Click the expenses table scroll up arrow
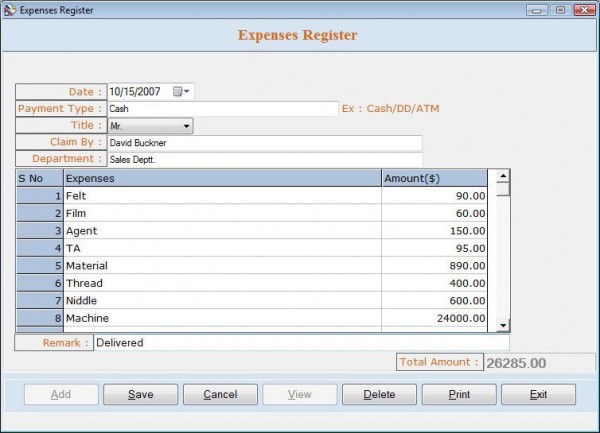This screenshot has width=600, height=433. (503, 176)
